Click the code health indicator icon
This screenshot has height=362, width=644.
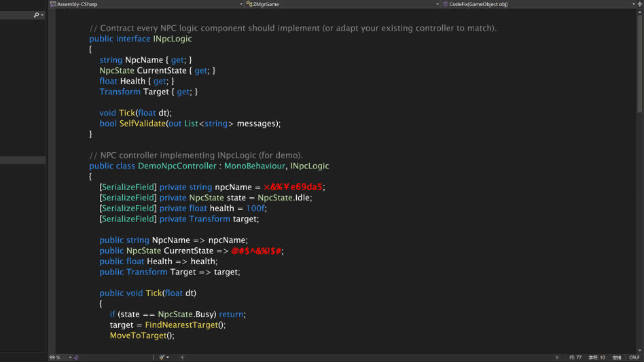coord(77,357)
